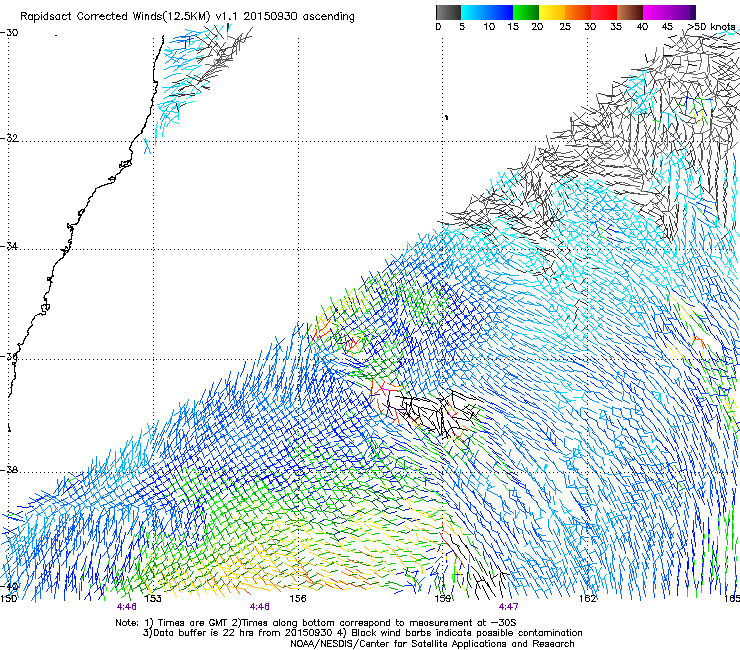740x650 pixels.
Task: Click the '-38' latitude axis label
Action: pyautogui.click(x=9, y=470)
